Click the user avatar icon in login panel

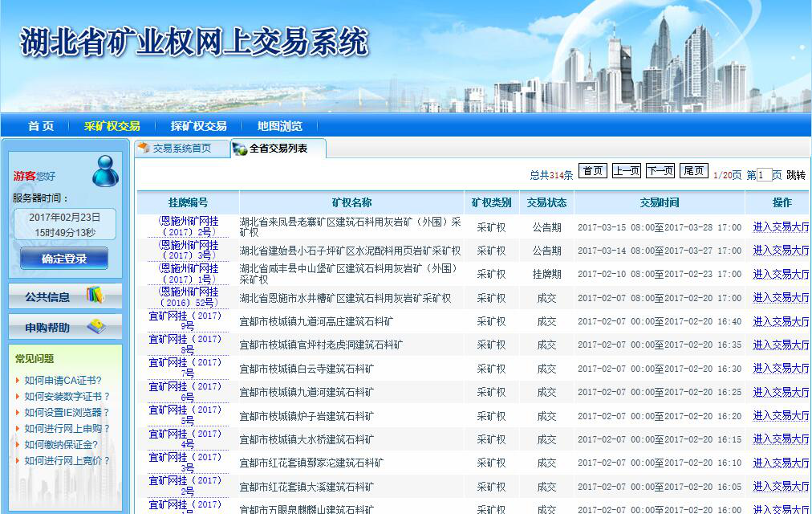point(105,171)
